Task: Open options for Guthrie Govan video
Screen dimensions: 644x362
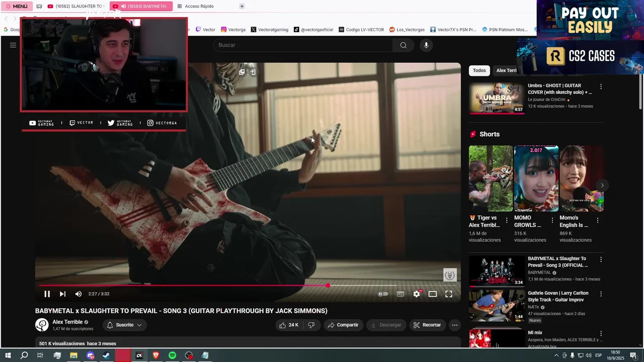Action: pyautogui.click(x=601, y=294)
